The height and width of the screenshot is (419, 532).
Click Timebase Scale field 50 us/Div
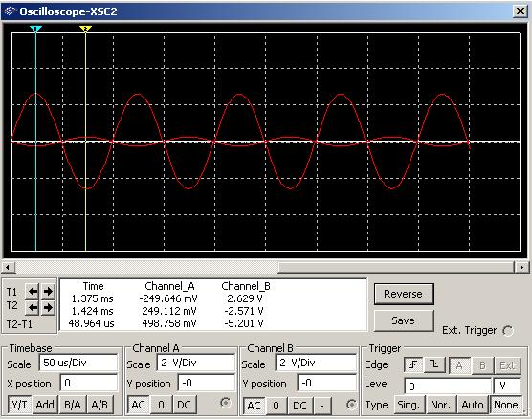(x=78, y=363)
